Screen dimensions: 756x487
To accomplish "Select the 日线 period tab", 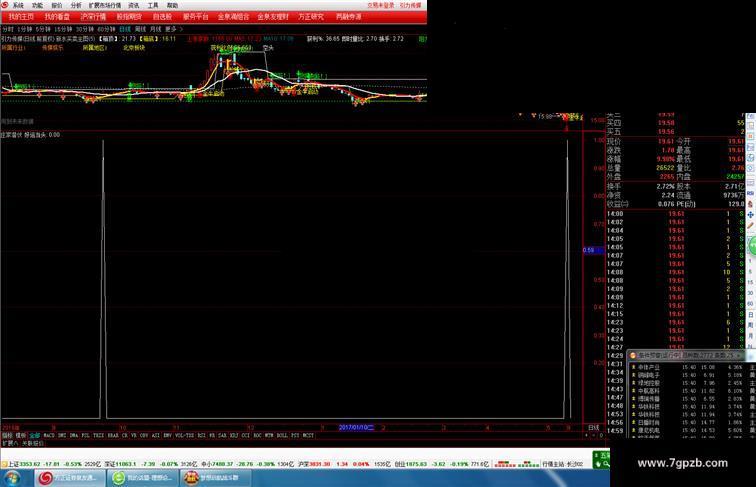I will pyautogui.click(x=125, y=29).
